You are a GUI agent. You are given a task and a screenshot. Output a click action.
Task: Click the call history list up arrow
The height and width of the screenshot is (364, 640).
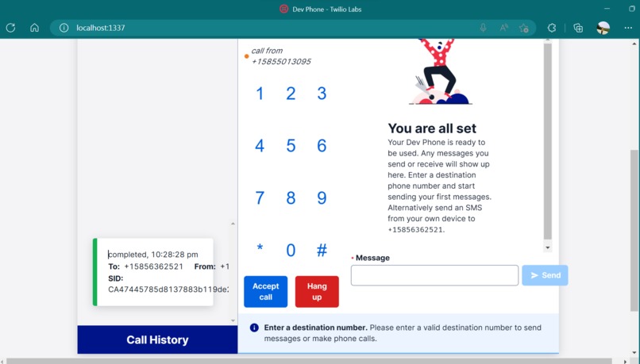point(233,224)
